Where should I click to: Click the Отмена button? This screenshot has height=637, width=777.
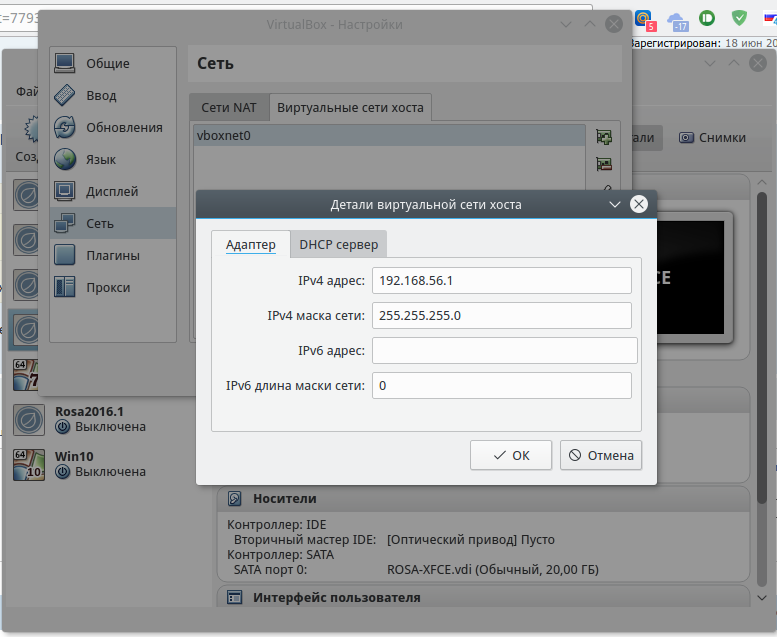point(601,455)
